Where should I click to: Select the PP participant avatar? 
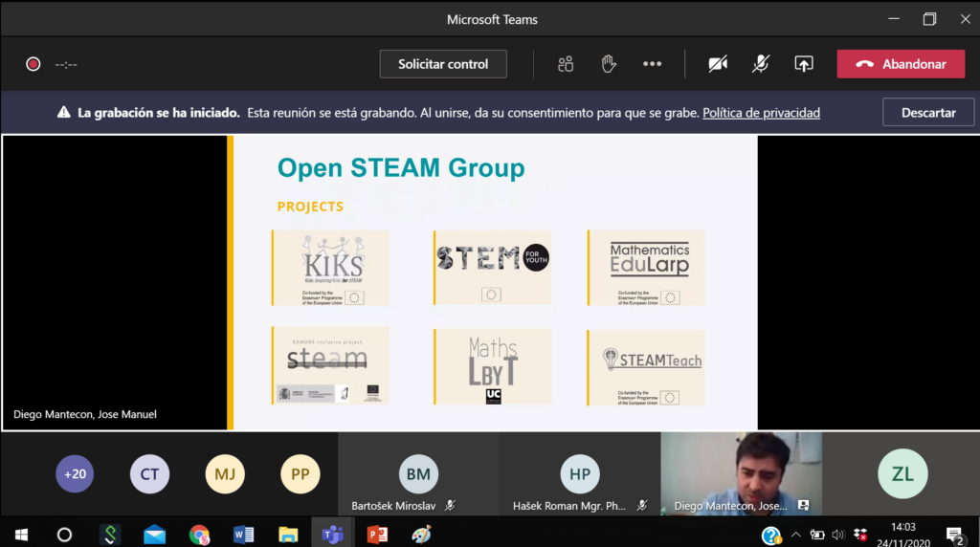[300, 474]
